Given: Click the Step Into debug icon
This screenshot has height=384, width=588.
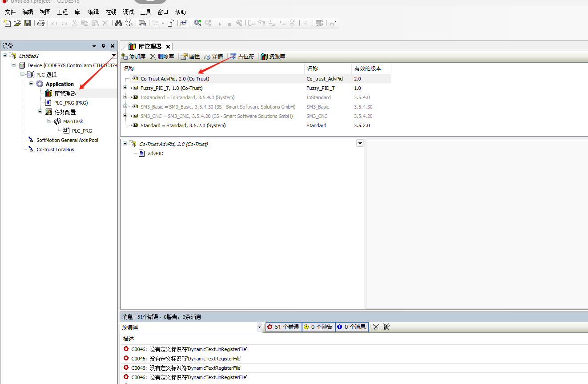Looking at the screenshot, I should (x=262, y=23).
